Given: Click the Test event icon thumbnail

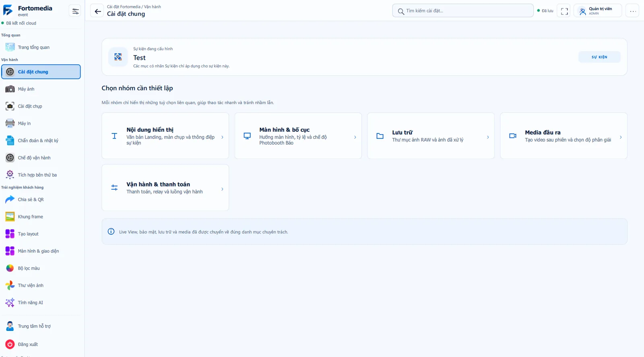Looking at the screenshot, I should [x=118, y=57].
